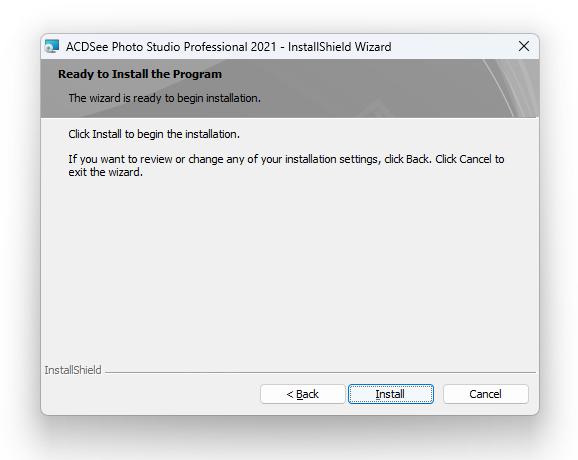Click the 'InstallShield Wizard' portion of the title
This screenshot has width=578, height=460.
340,47
